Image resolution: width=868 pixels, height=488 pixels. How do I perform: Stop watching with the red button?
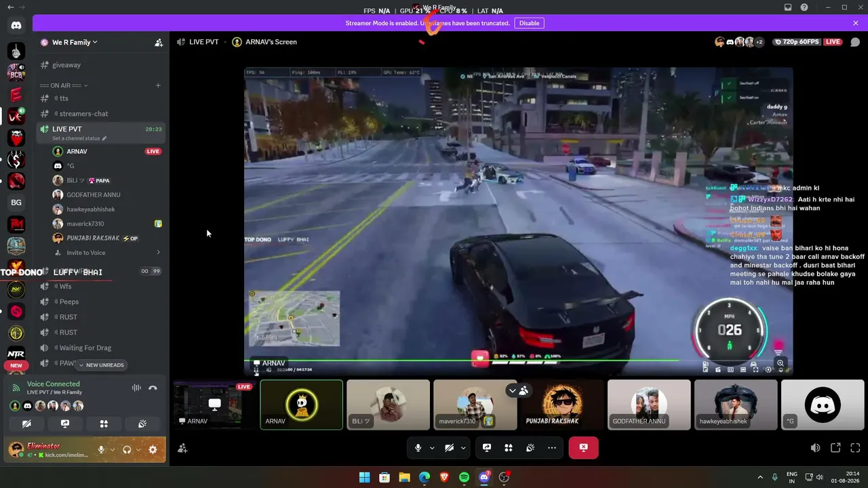pyautogui.click(x=583, y=447)
